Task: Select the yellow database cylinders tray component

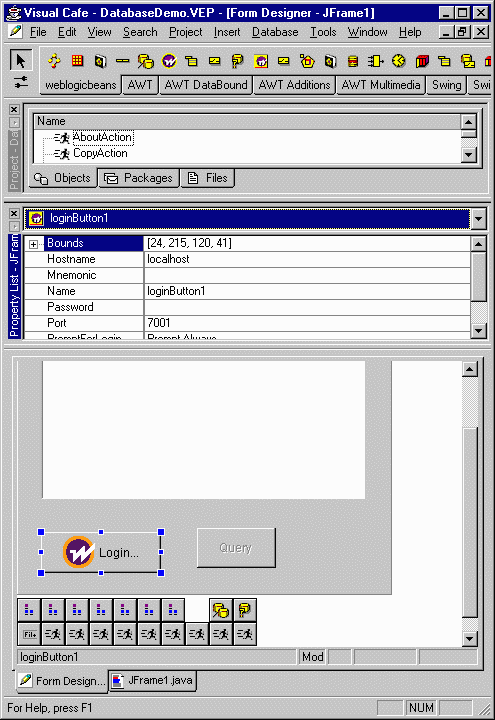Action: pos(221,610)
